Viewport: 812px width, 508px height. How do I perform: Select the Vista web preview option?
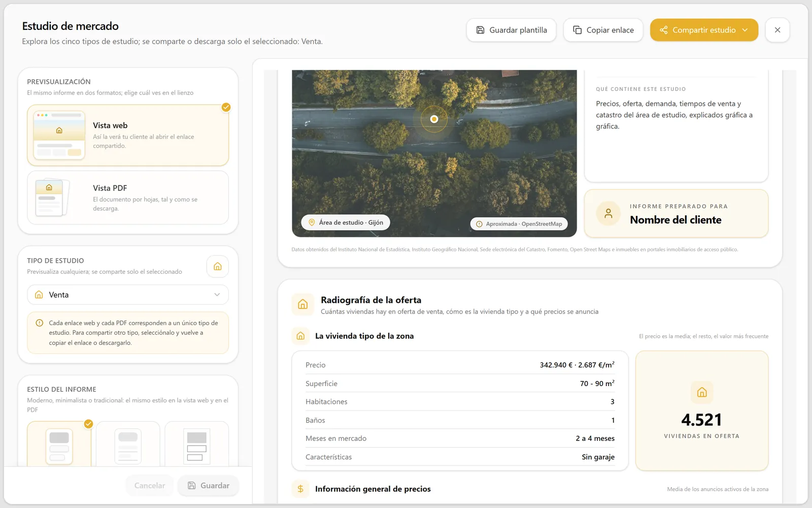pyautogui.click(x=128, y=135)
